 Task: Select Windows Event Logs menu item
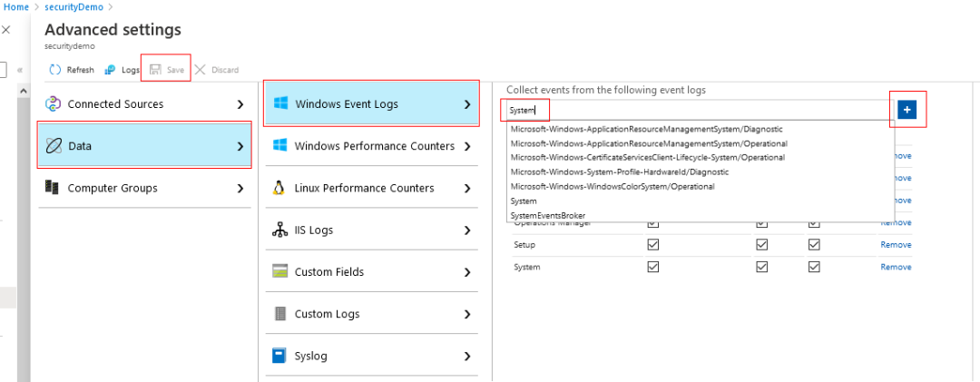[372, 103]
